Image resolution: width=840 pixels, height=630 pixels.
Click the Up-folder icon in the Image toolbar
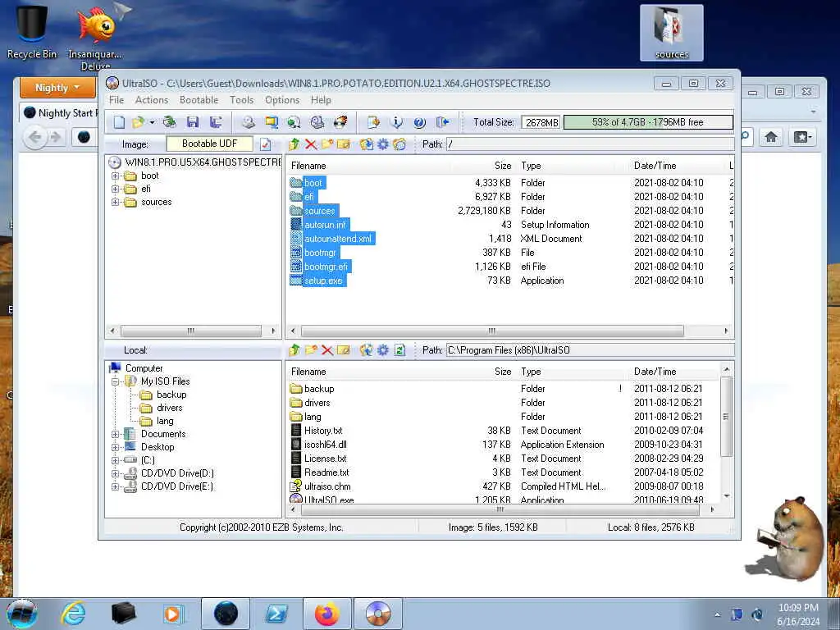click(294, 144)
